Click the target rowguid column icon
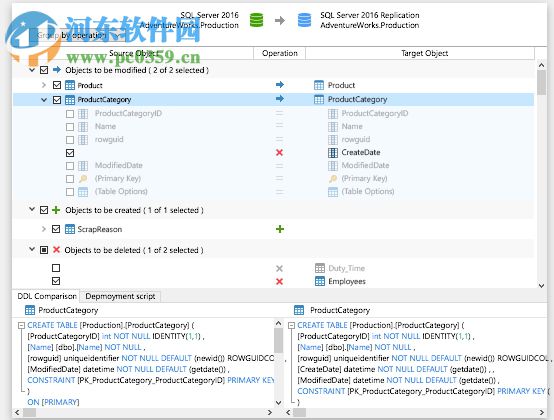Image resolution: width=554 pixels, height=420 pixels. point(332,140)
